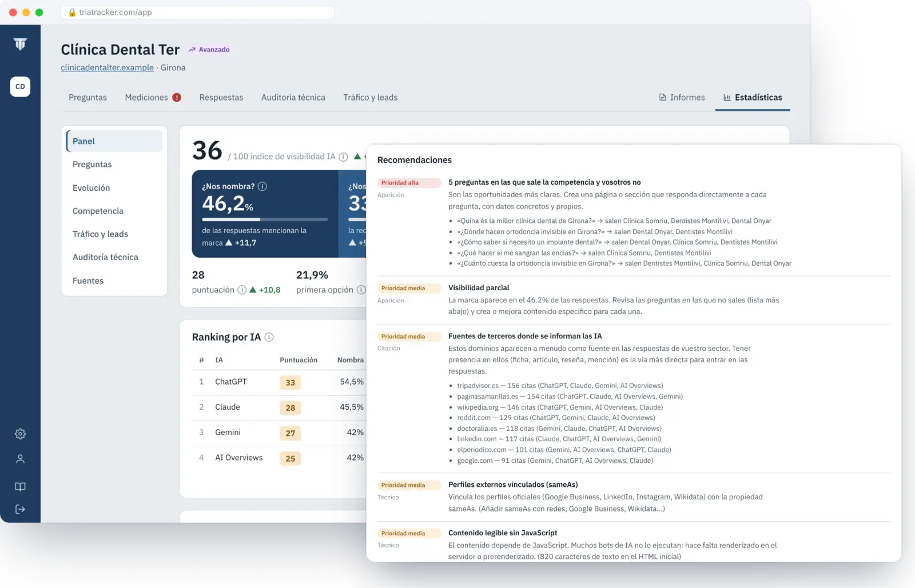Click 'Fuentes de terceros' recommendation heading

(525, 336)
